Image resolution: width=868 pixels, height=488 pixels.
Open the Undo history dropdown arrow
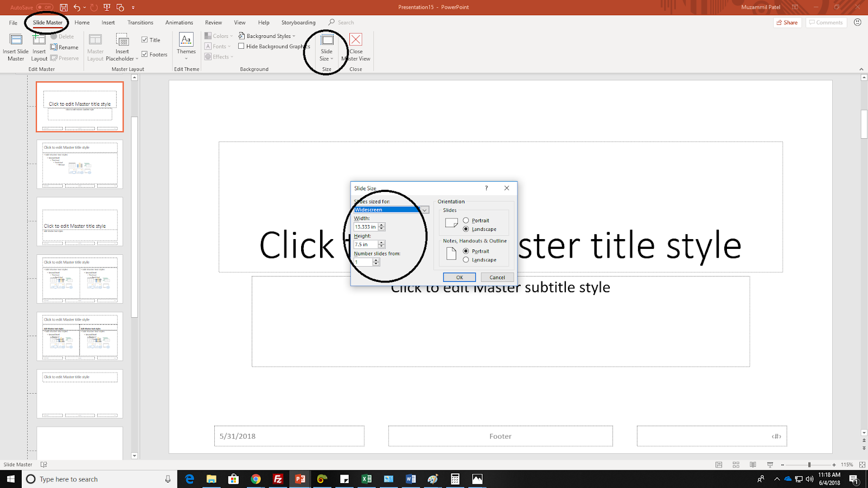pyautogui.click(x=85, y=8)
